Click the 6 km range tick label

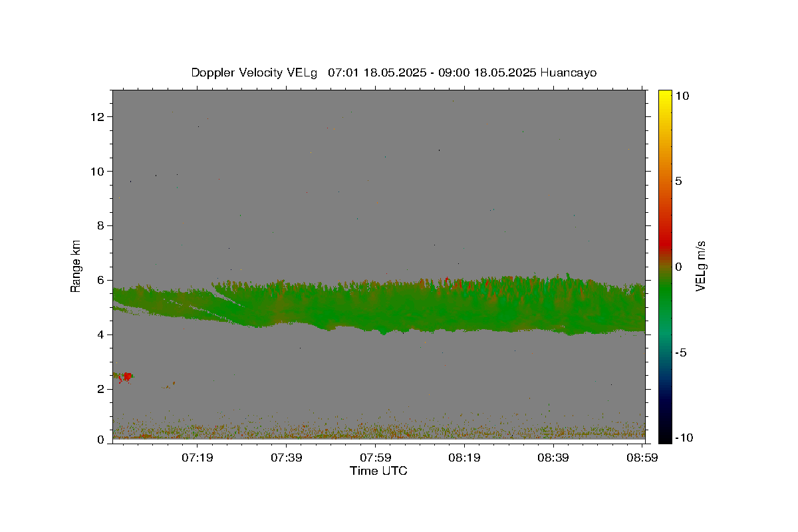[x=101, y=280]
